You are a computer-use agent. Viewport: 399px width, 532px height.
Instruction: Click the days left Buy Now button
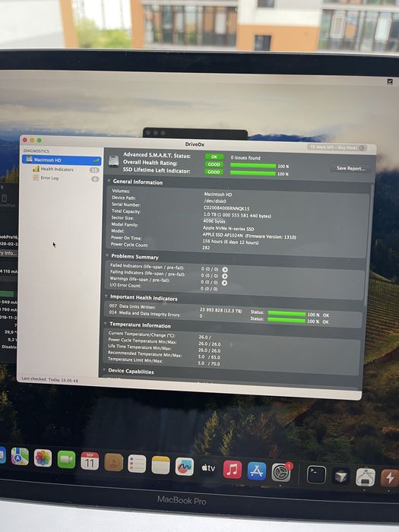coord(337,147)
